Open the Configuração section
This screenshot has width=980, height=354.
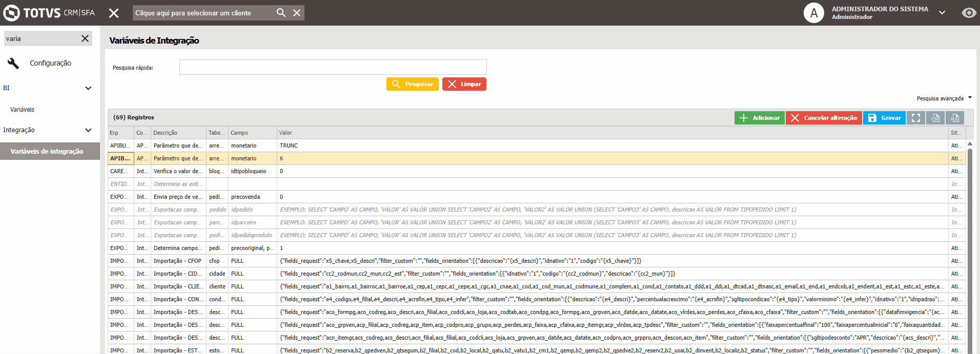click(x=50, y=63)
